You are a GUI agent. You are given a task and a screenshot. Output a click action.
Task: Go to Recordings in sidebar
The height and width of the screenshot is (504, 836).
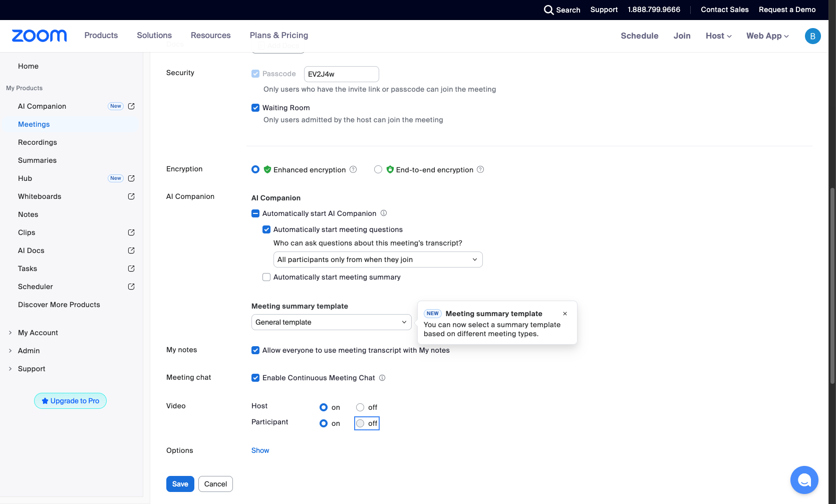pyautogui.click(x=38, y=142)
